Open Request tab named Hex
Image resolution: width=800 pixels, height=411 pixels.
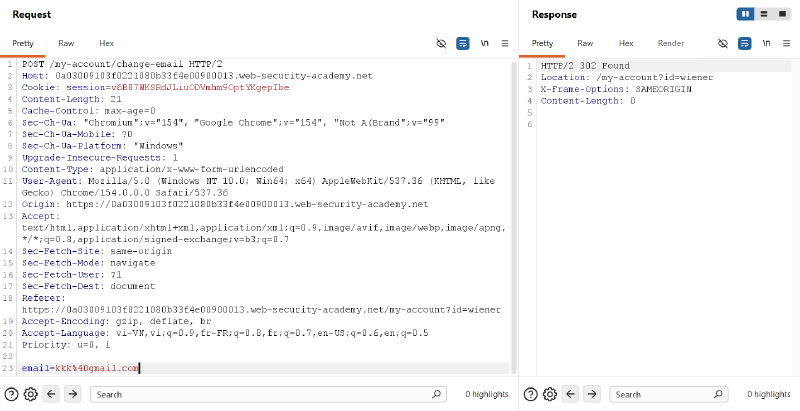107,43
